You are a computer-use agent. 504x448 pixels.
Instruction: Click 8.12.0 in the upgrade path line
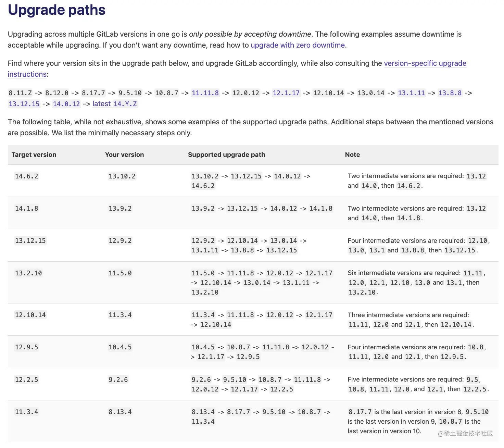(57, 93)
